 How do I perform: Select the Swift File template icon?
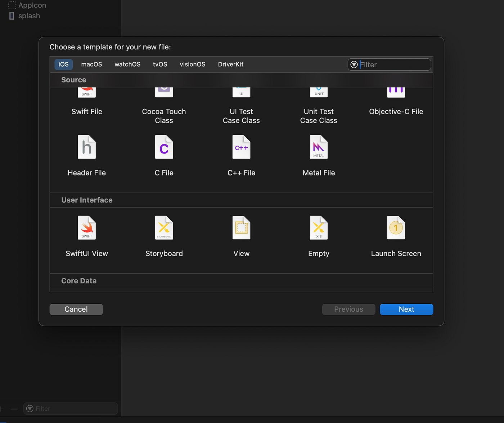tap(87, 92)
